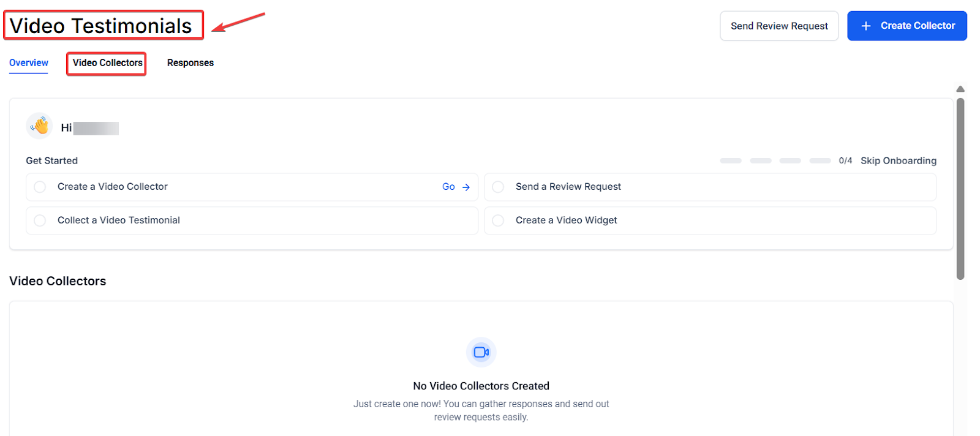Open the Collect a Video Testimonial step
This screenshot has width=980, height=436.
coord(119,220)
